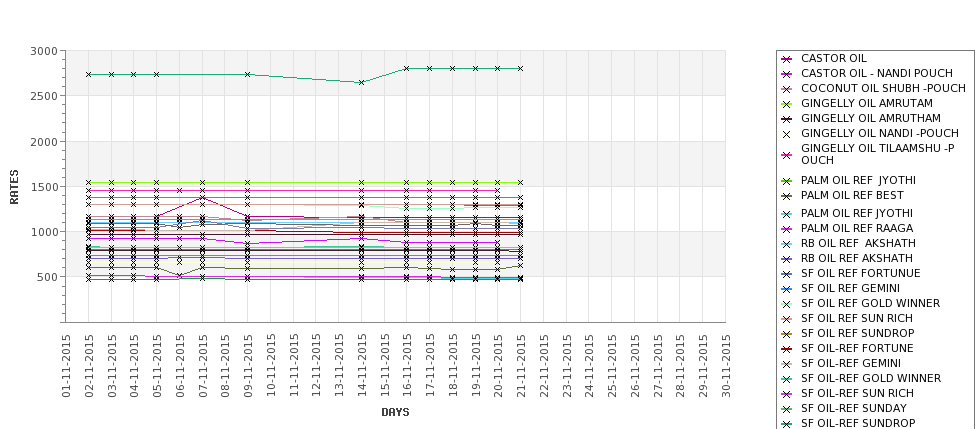Click the RATES y-axis title
This screenshot has height=429, width=975.
14,187
